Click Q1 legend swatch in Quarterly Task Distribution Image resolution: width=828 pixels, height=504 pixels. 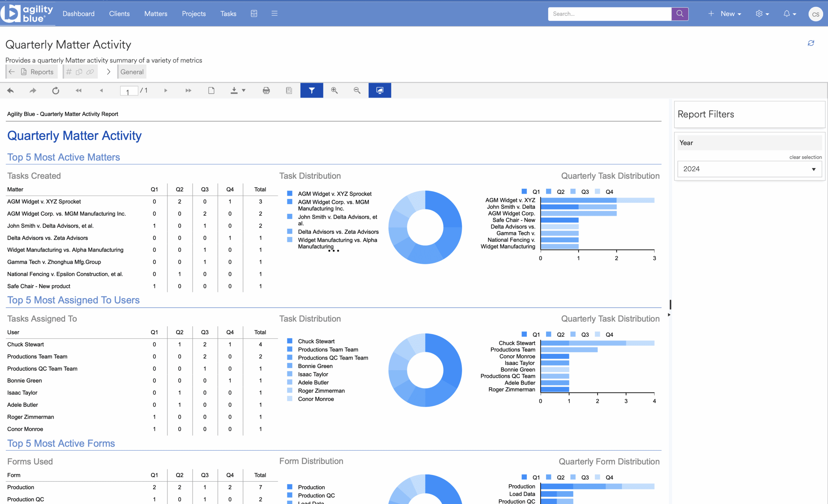(524, 191)
